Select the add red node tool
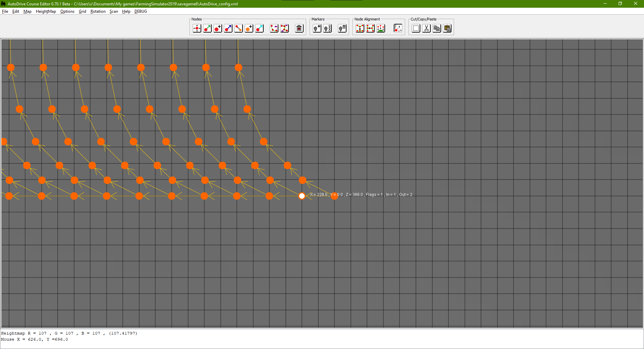This screenshot has height=349, width=644. (x=218, y=29)
